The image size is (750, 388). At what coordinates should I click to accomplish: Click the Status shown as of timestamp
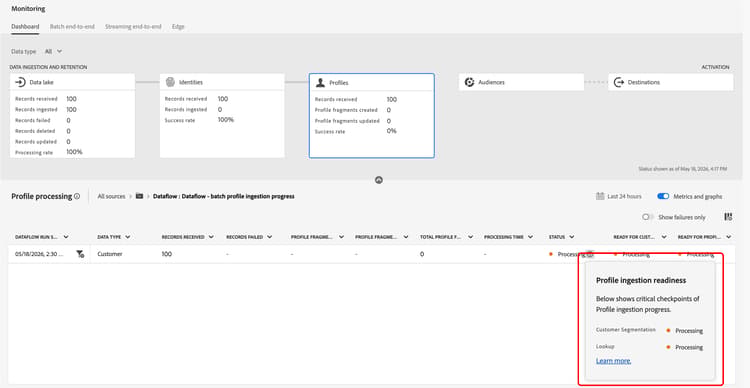click(x=683, y=169)
